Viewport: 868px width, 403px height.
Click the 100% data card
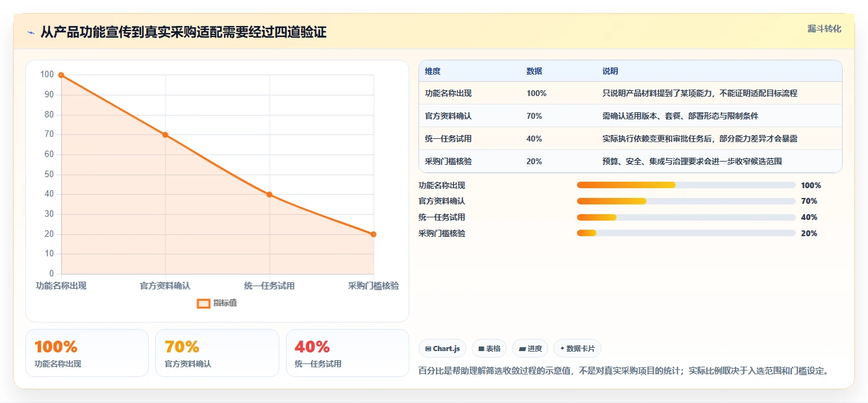[x=87, y=353]
